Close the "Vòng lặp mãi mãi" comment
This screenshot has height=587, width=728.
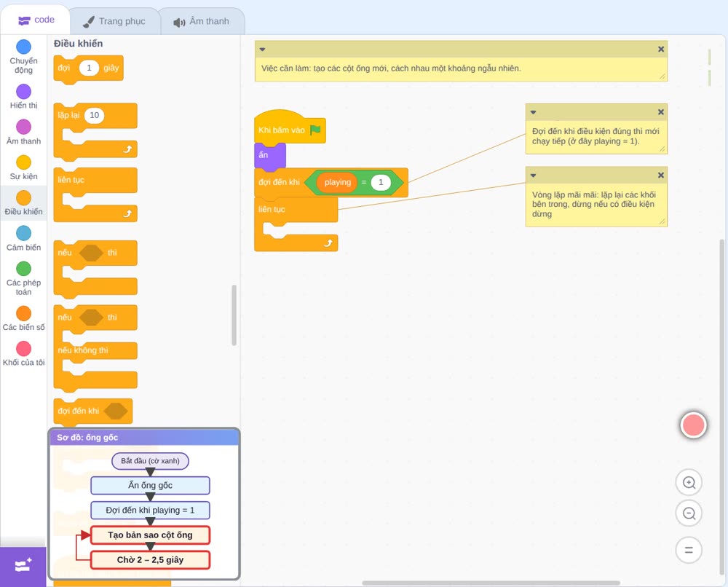pos(661,175)
